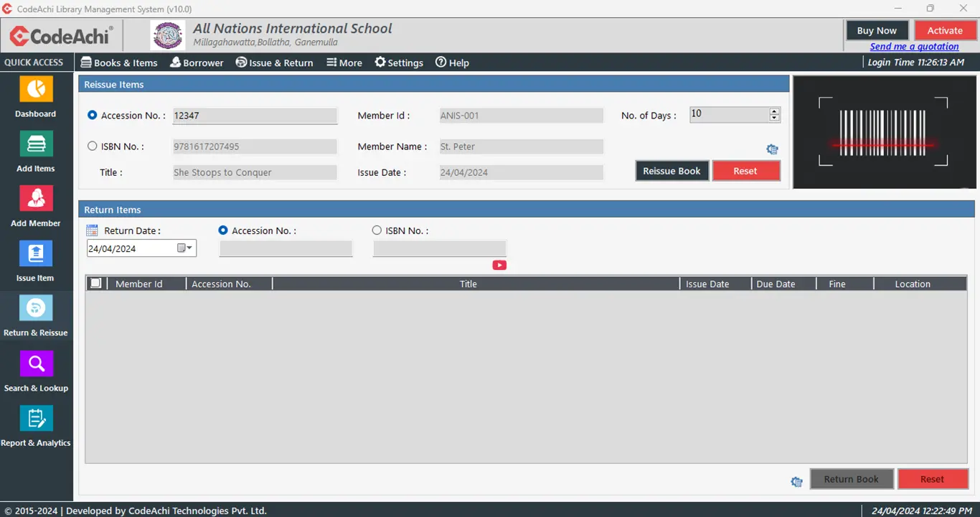The width and height of the screenshot is (980, 517).
Task: Click the Add Items sidebar icon
Action: pyautogui.click(x=36, y=144)
